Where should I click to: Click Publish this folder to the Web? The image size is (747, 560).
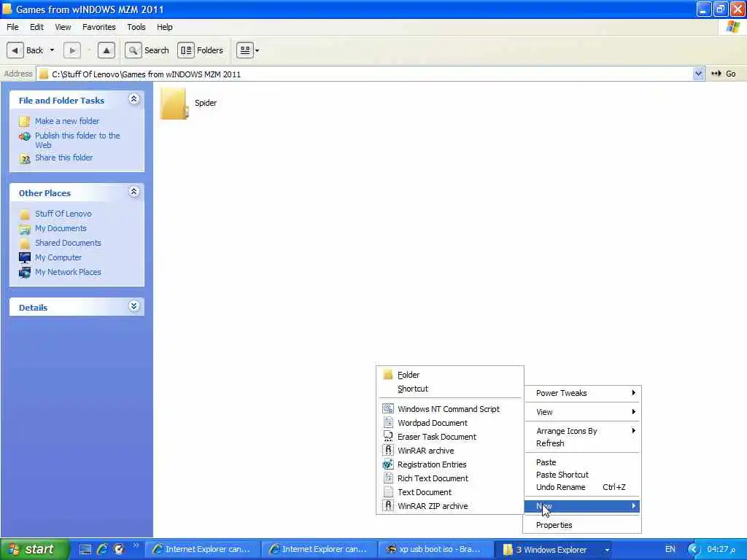77,141
